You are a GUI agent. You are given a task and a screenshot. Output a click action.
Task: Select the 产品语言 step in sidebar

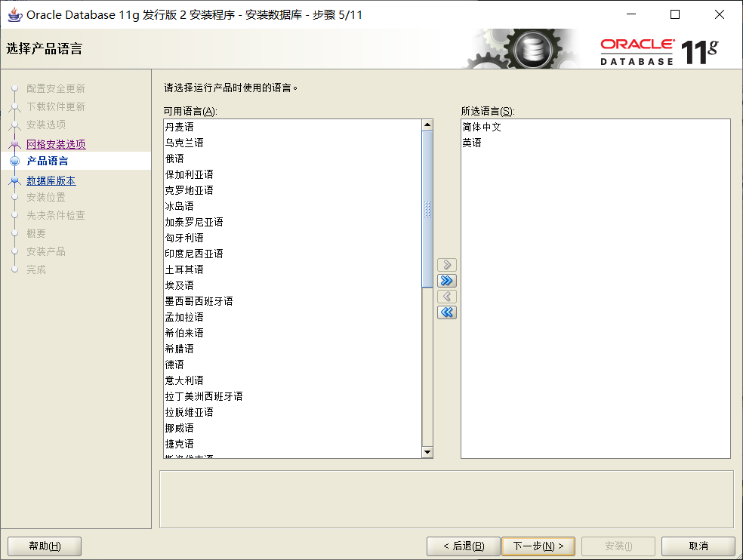(x=48, y=161)
